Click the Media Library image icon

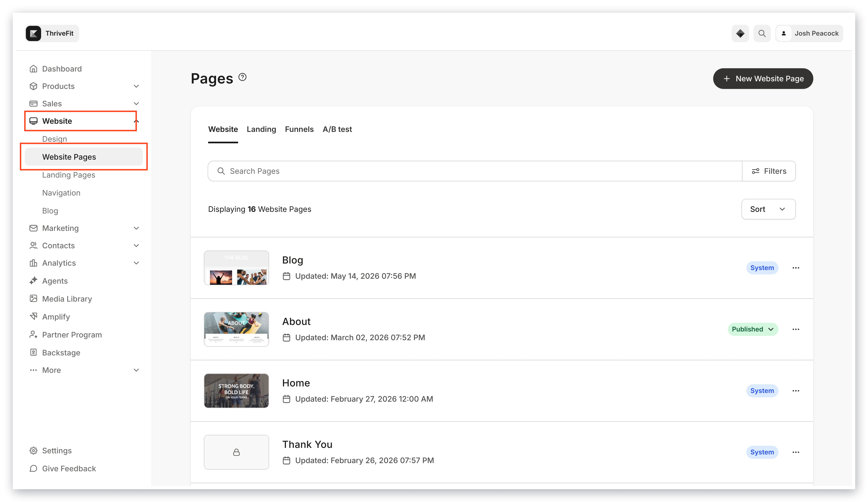click(x=33, y=299)
